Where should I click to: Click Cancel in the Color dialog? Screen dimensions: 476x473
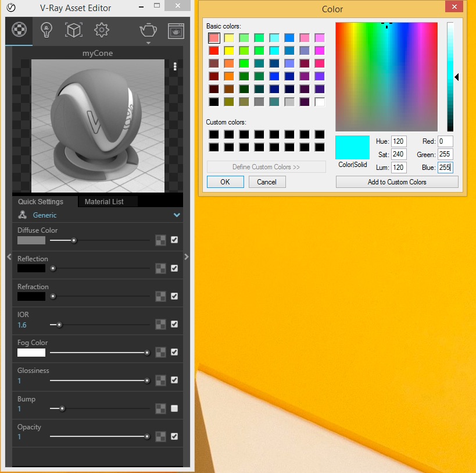point(267,182)
